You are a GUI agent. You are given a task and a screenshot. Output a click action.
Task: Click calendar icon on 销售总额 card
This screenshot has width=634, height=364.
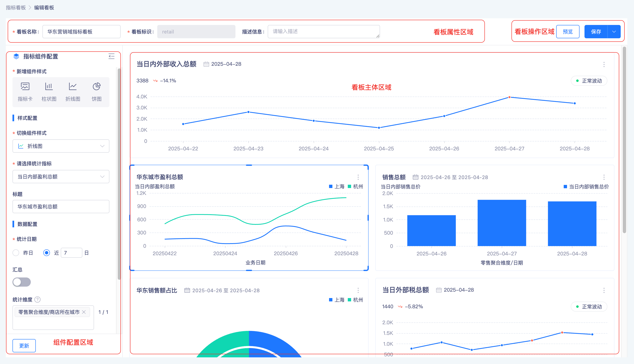coord(416,177)
